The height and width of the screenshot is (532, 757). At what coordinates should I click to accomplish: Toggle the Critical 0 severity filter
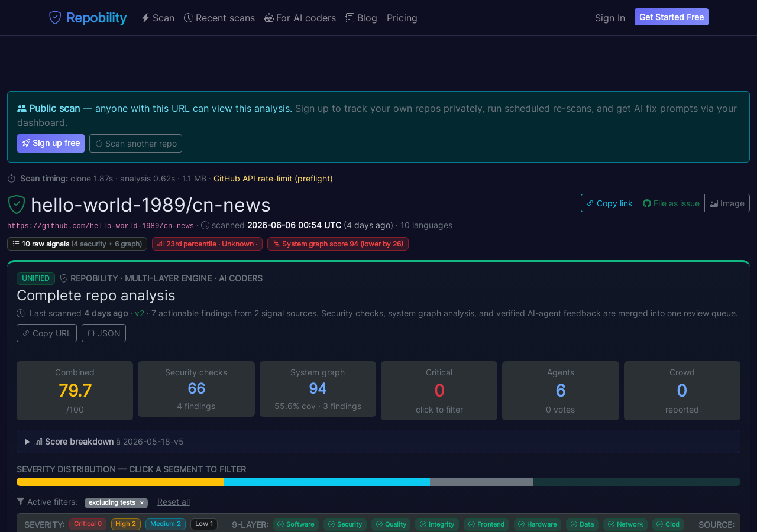tap(88, 524)
